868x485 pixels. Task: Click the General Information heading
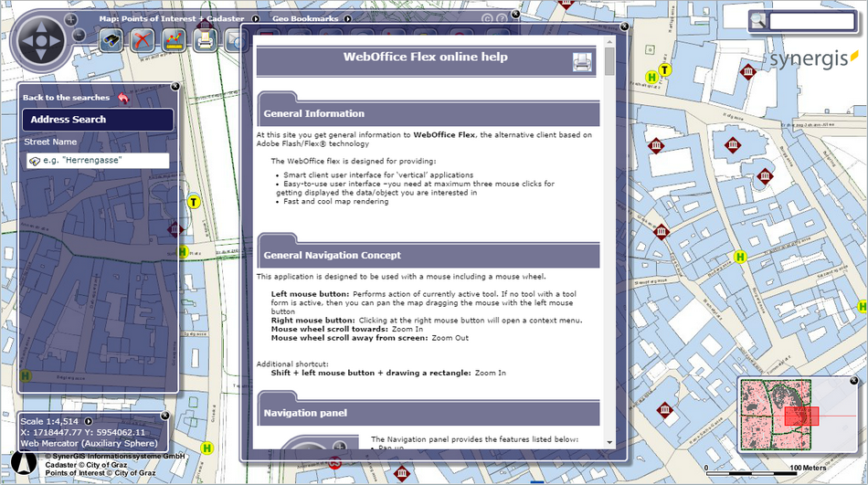[314, 113]
